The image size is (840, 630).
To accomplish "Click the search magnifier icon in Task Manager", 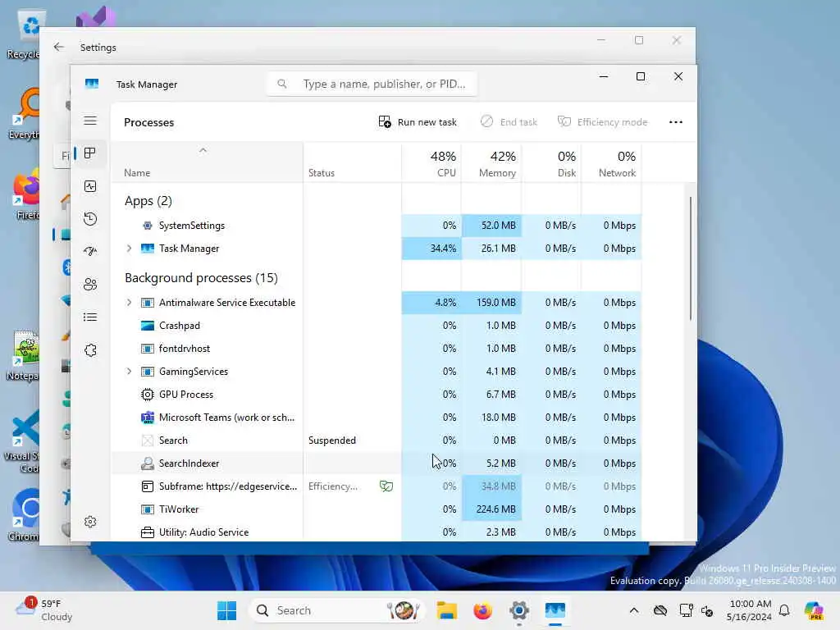I will [282, 84].
